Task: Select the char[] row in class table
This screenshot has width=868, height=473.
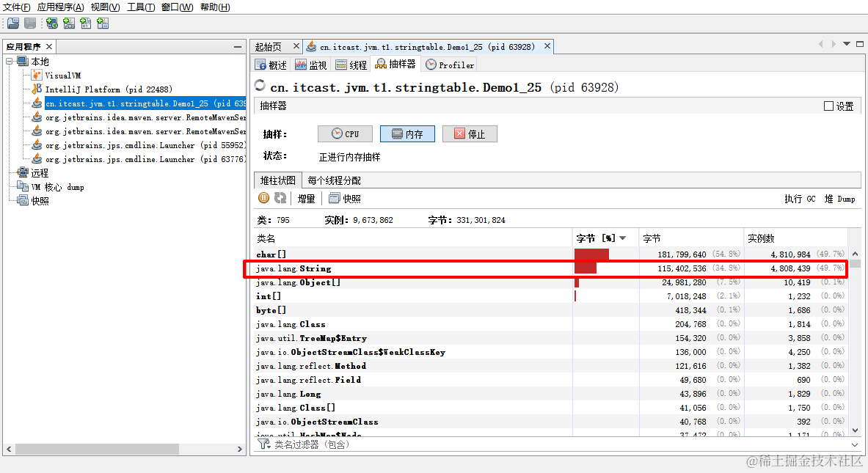Action: click(x=551, y=254)
